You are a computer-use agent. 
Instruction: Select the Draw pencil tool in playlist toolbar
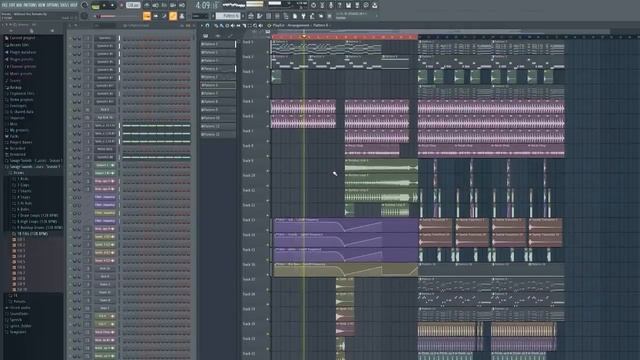pyautogui.click(x=216, y=25)
